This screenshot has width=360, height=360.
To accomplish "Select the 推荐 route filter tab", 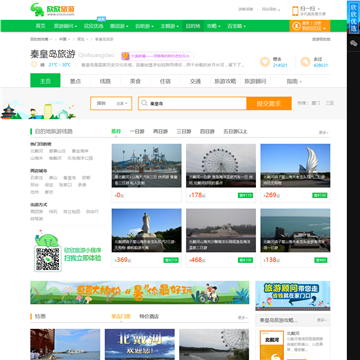I will click(x=116, y=131).
